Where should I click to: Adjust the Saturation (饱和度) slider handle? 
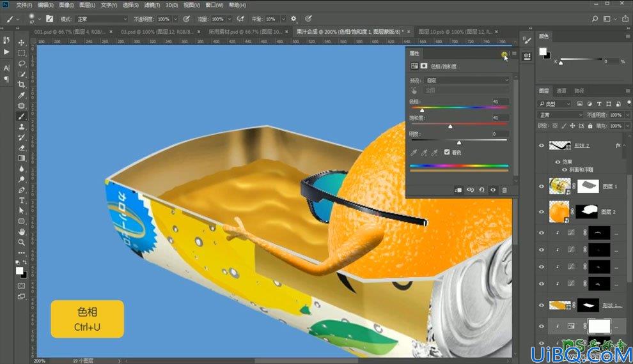[x=450, y=126]
